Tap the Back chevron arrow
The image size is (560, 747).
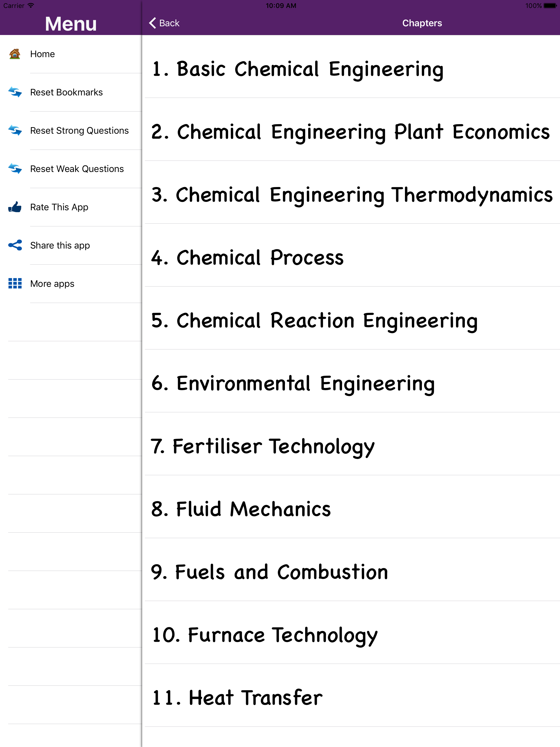point(153,23)
